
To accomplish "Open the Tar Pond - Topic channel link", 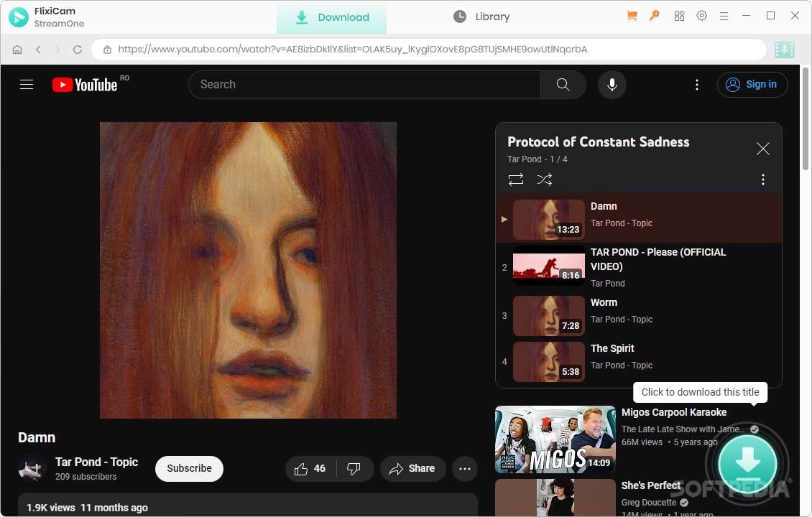I will (97, 462).
